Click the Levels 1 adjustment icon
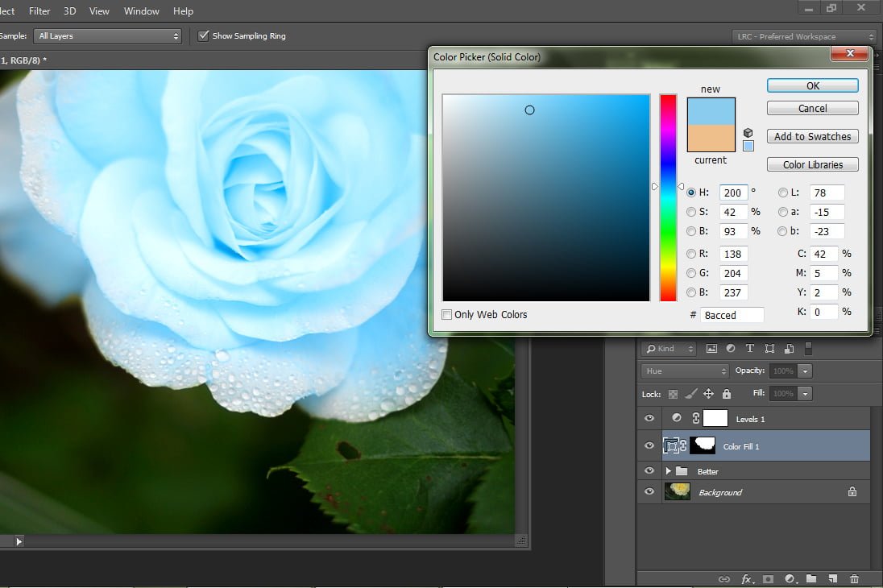883x588 pixels. point(677,418)
